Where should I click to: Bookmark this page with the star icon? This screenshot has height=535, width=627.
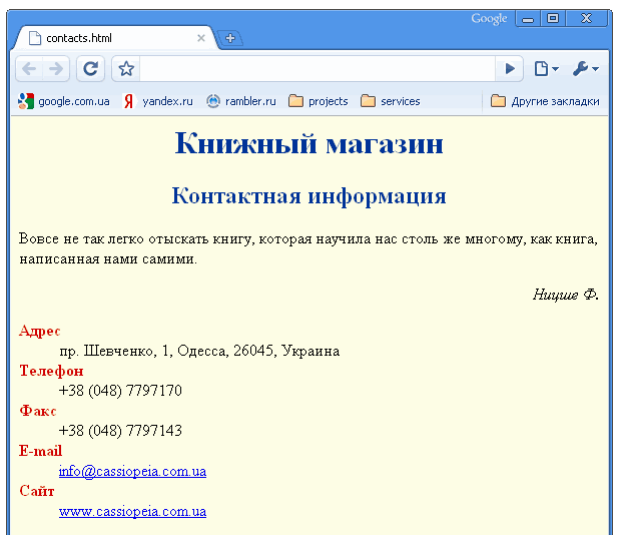click(126, 69)
